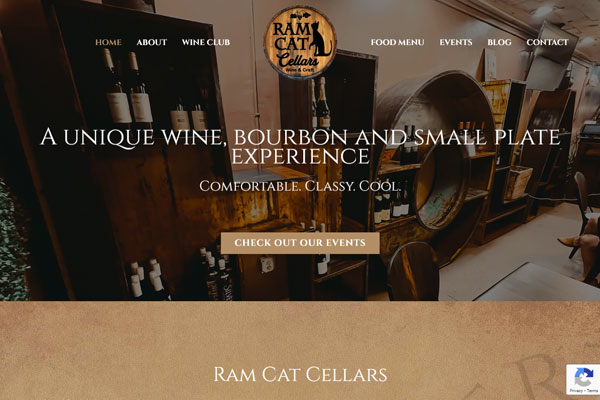The width and height of the screenshot is (600, 400).
Task: Navigate to Events in the header
Action: click(456, 42)
